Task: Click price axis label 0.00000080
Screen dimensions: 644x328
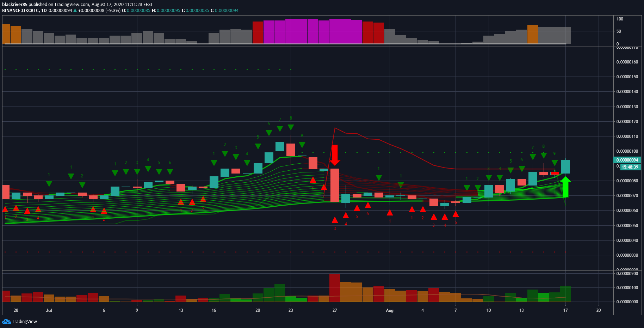Action: pyautogui.click(x=627, y=181)
